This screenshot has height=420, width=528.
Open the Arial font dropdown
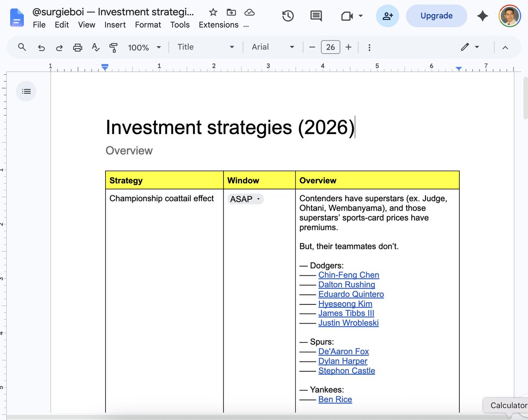(x=273, y=47)
